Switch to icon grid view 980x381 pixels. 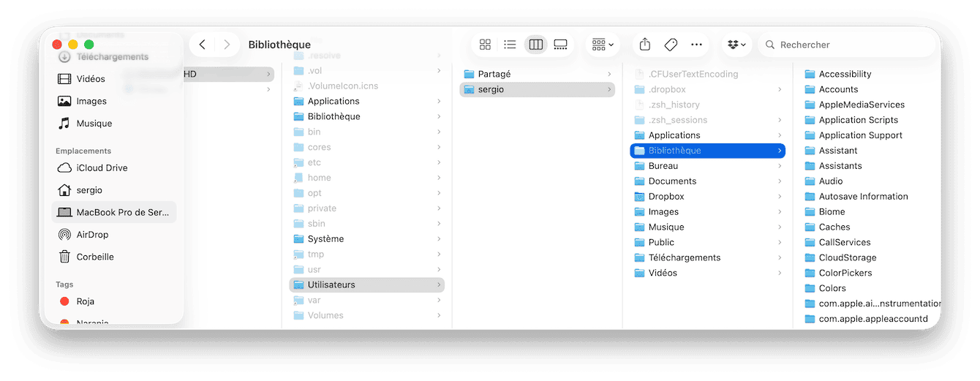click(x=485, y=45)
